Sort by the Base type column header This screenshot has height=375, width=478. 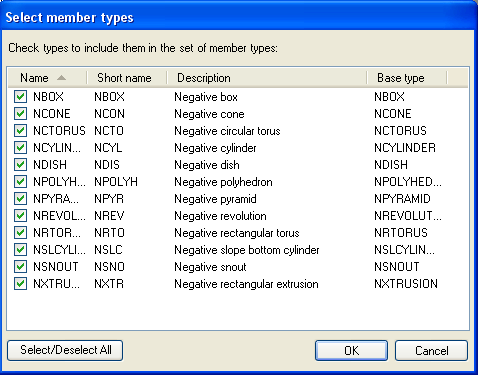[x=407, y=78]
